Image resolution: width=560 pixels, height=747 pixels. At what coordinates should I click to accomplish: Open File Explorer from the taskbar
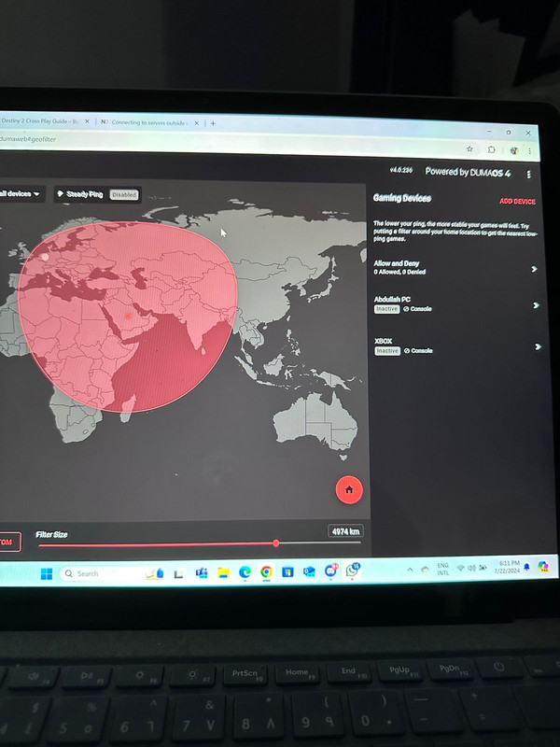click(x=223, y=572)
